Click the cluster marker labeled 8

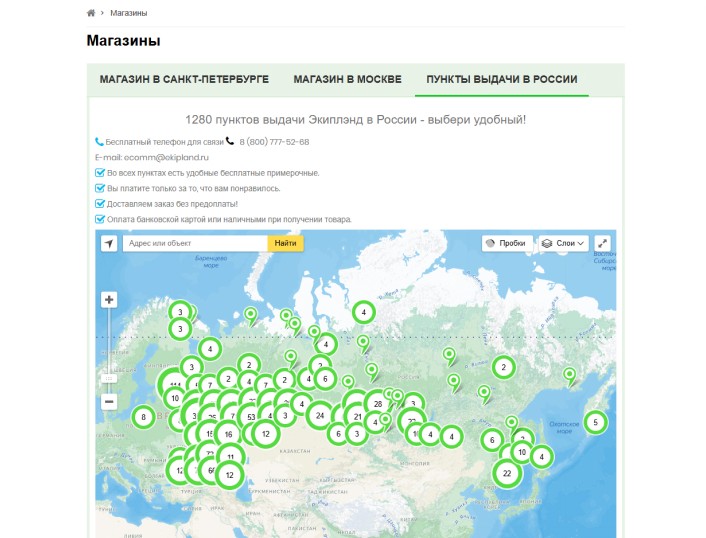pyautogui.click(x=144, y=417)
